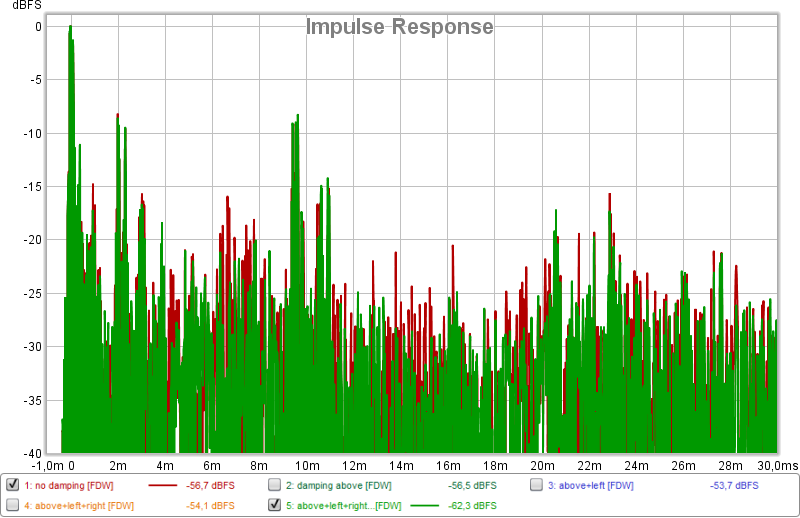
Task: Click the -62,3 dBFS readout value
Action: (472, 505)
